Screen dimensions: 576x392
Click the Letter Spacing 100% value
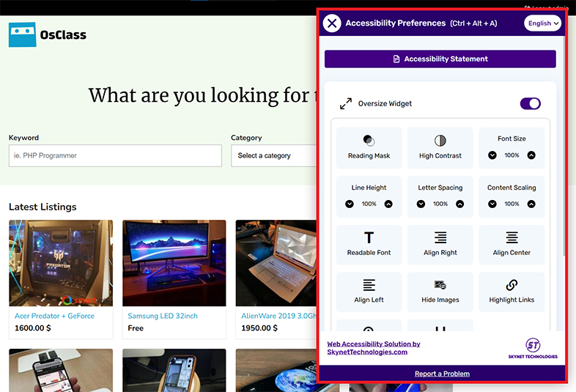tap(440, 204)
